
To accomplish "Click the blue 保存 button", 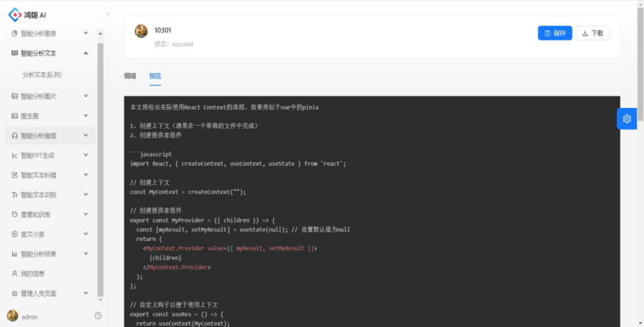I will (x=555, y=33).
